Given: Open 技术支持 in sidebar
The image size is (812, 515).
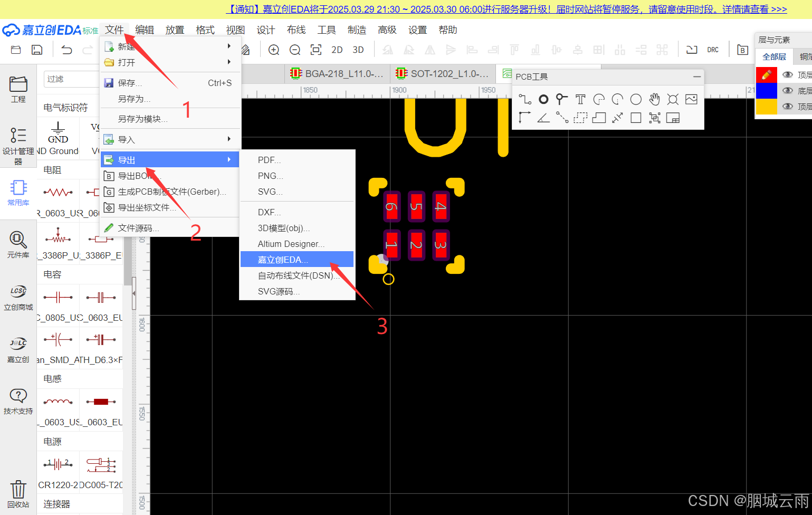Looking at the screenshot, I should coord(18,402).
